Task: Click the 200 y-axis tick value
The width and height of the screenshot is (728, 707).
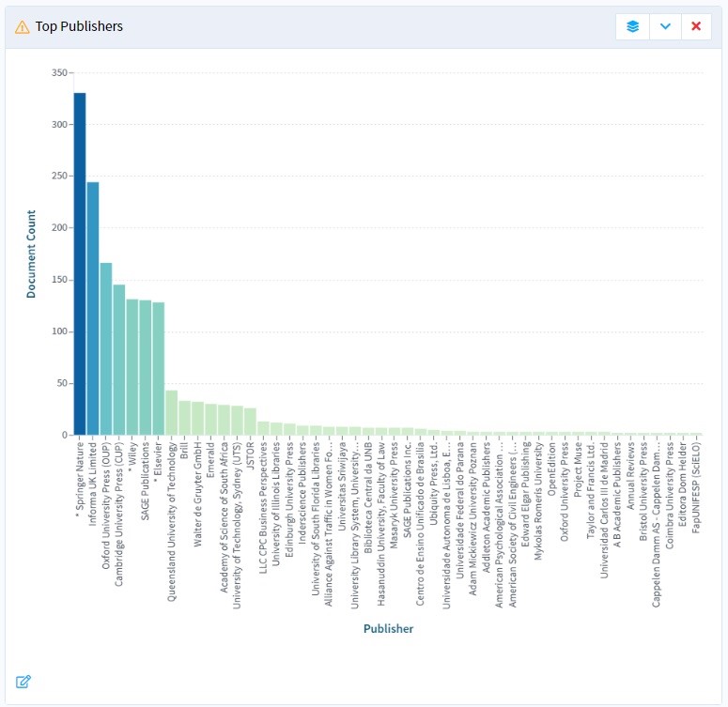Action: (59, 227)
